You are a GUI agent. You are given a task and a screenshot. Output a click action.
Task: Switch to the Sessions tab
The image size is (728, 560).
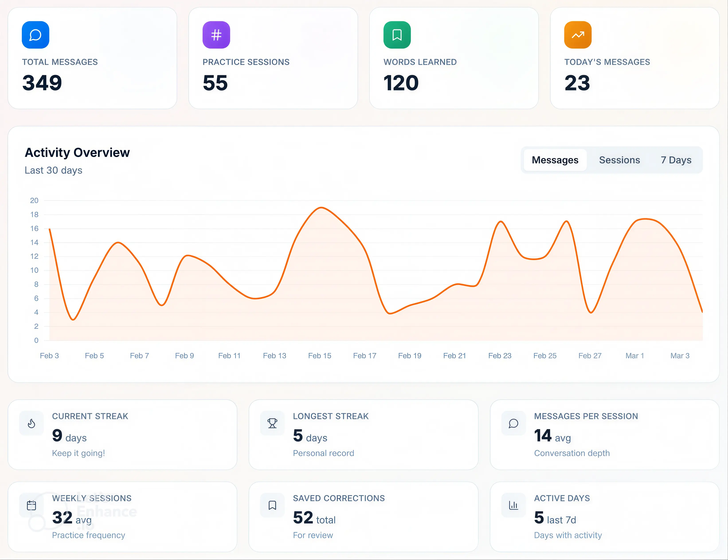(620, 160)
